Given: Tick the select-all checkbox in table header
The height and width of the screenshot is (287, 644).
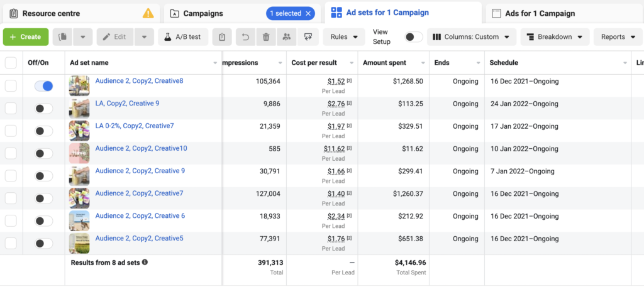Looking at the screenshot, I should pyautogui.click(x=11, y=63).
